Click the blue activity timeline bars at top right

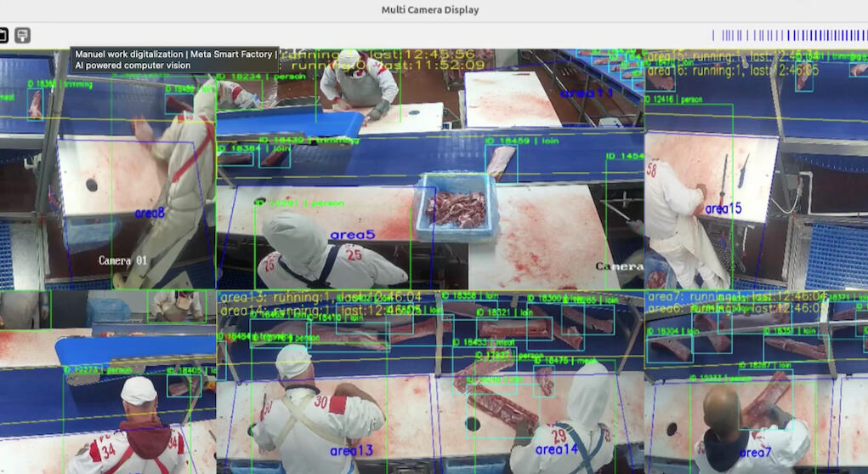788,36
